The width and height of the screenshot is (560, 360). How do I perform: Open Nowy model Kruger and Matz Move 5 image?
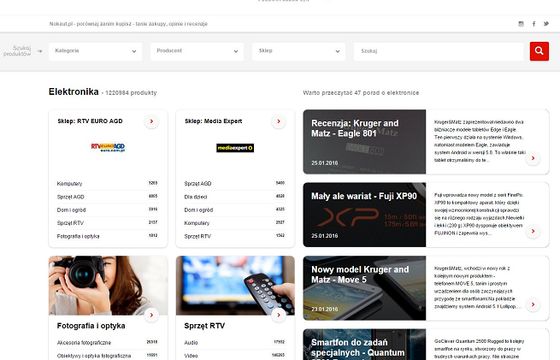pos(364,288)
